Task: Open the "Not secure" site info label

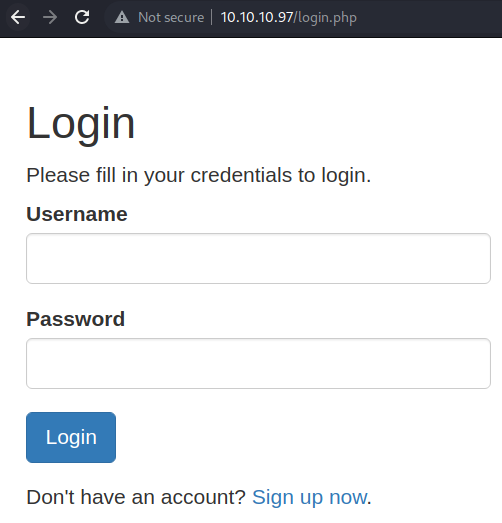Action: (171, 17)
